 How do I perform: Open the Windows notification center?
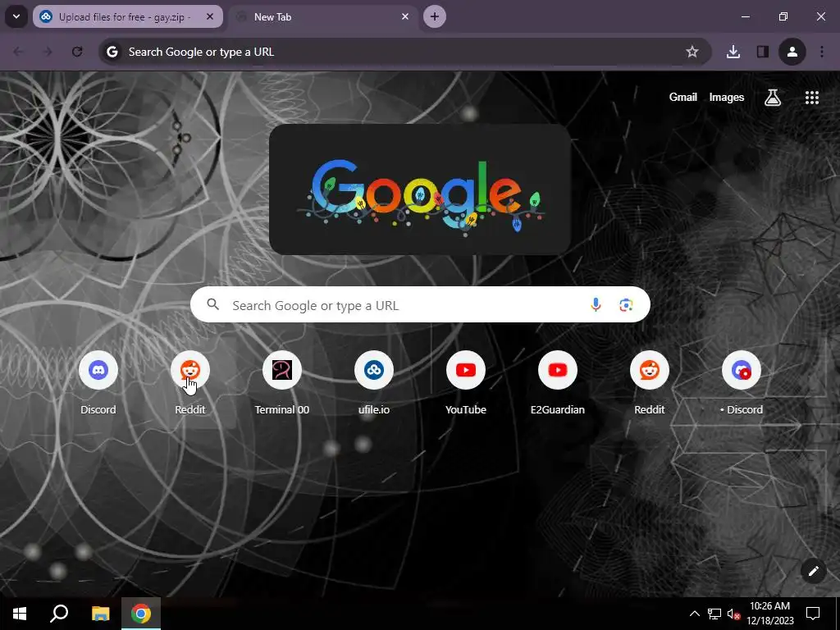click(813, 614)
